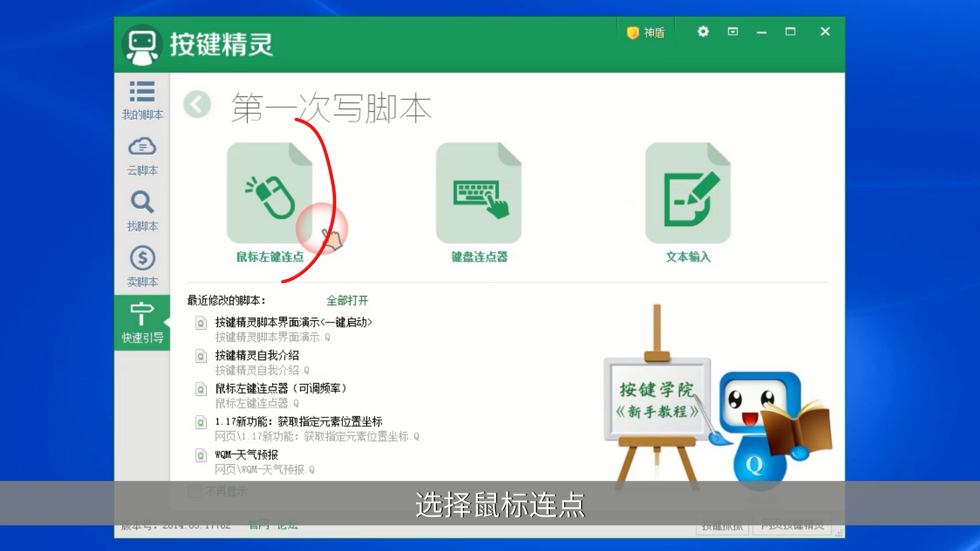Choose the 文本输入 text input template
Image resolution: width=980 pixels, height=551 pixels.
[688, 203]
